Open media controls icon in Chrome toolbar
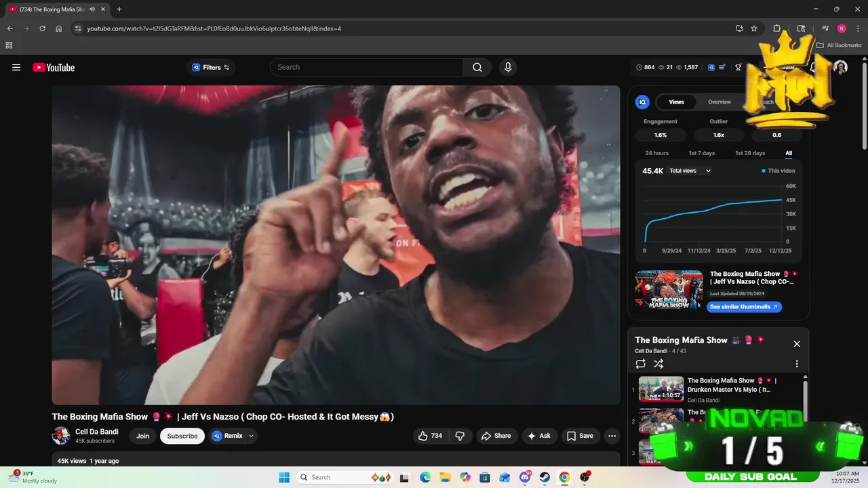This screenshot has width=868, height=488. (825, 28)
